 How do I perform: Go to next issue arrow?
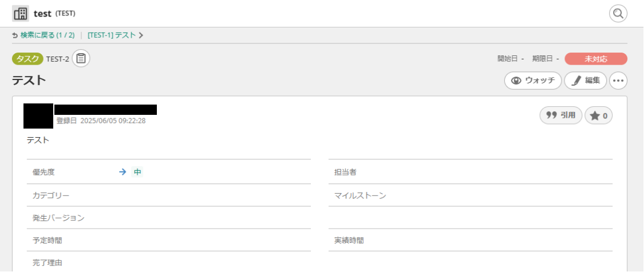141,35
